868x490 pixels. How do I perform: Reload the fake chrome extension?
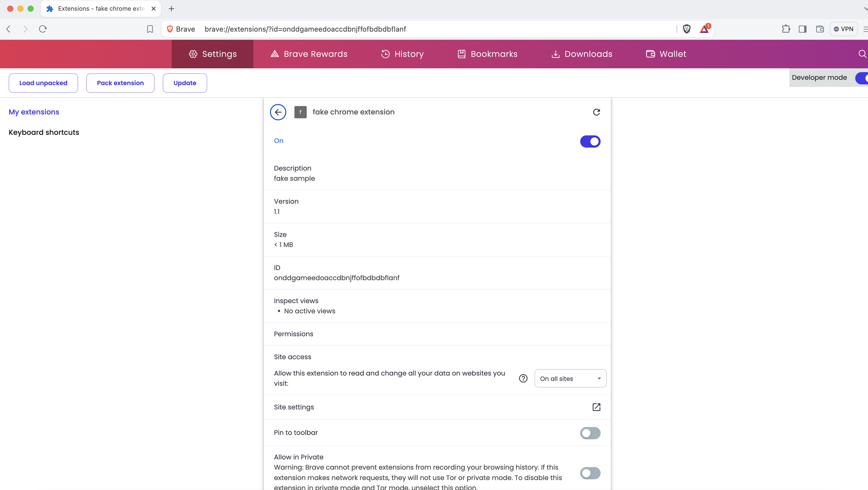point(597,112)
